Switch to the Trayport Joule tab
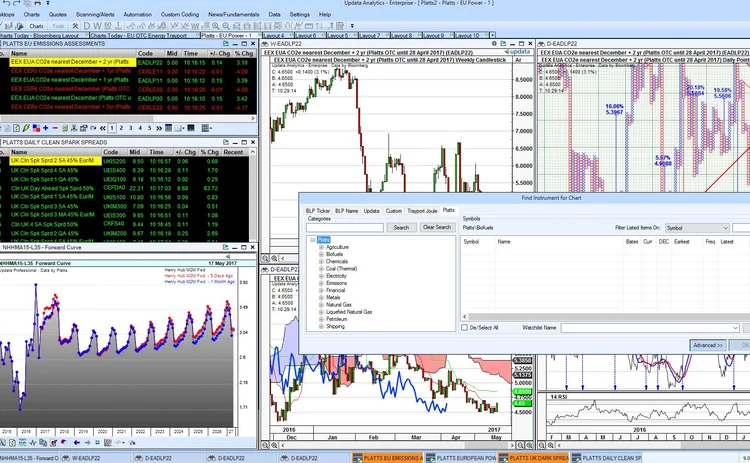750x463 pixels. (x=422, y=210)
